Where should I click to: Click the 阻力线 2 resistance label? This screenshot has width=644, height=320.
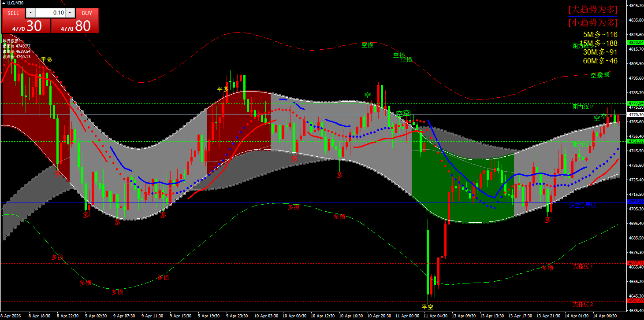coord(583,107)
